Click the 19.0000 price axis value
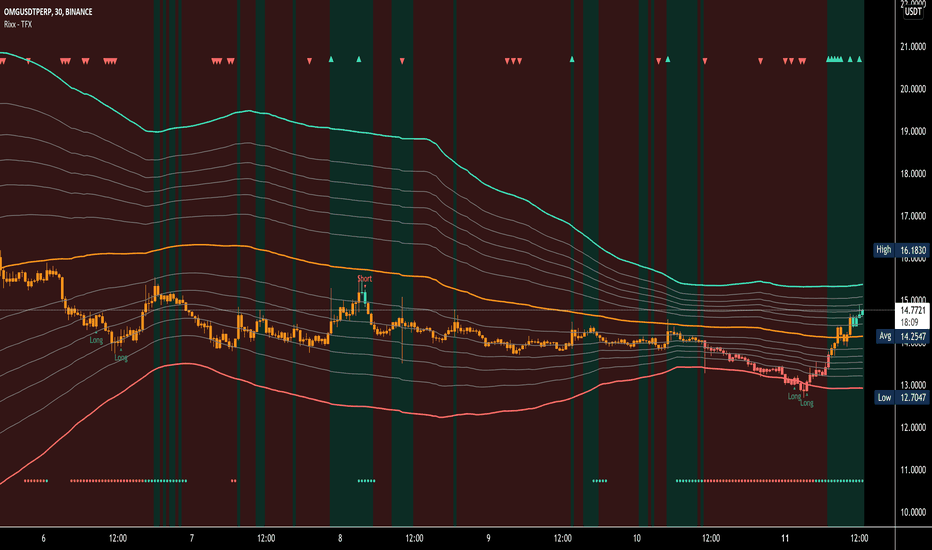 (x=913, y=131)
